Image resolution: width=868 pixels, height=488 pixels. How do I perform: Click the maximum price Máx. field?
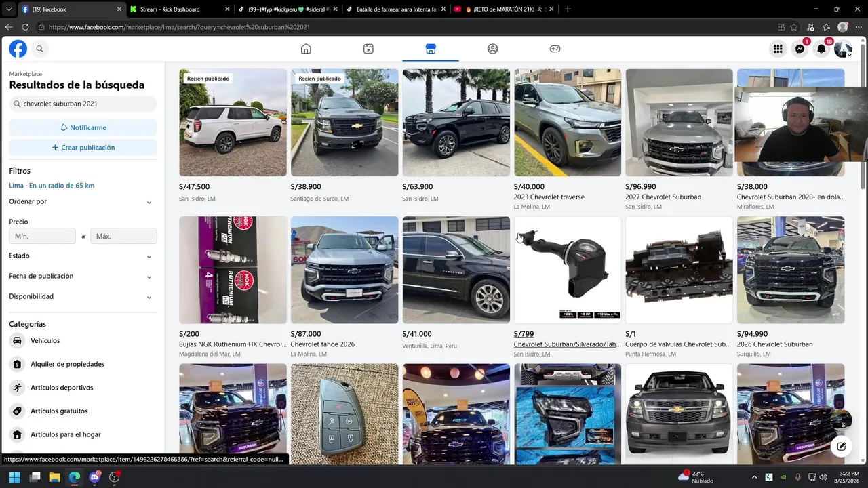pos(123,236)
